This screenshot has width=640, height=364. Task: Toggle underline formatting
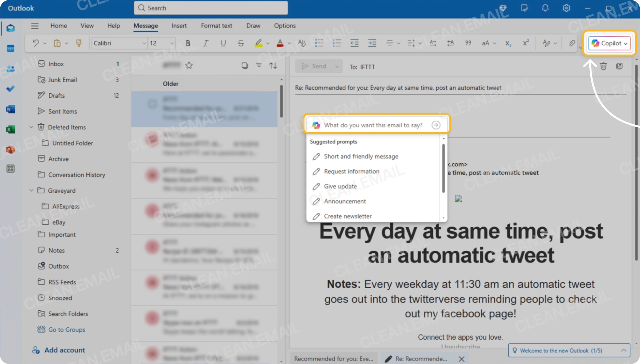coord(223,43)
